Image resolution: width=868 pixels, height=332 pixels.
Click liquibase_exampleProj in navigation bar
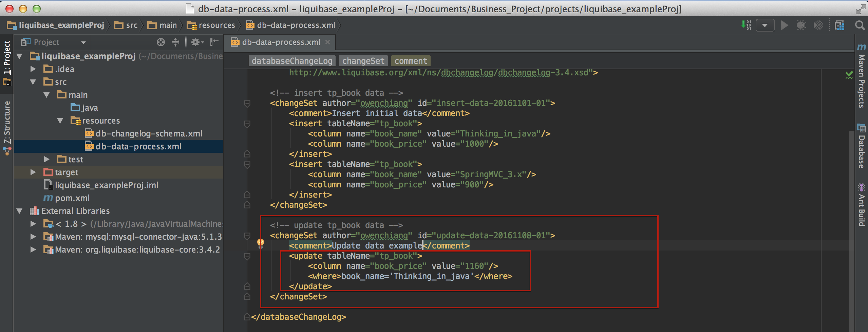56,25
